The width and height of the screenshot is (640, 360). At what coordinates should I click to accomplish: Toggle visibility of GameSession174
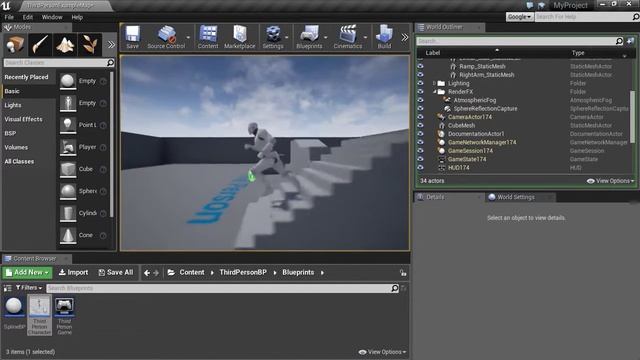pyautogui.click(x=420, y=151)
